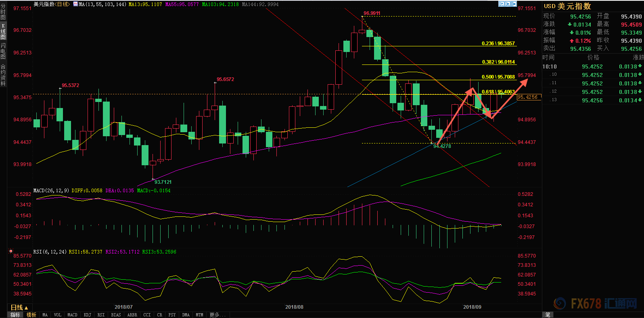Open the 更多... indicators menu

click(x=218, y=315)
